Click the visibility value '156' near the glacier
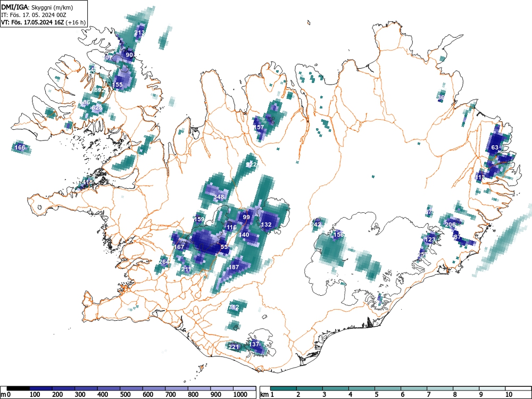 [x=338, y=235]
